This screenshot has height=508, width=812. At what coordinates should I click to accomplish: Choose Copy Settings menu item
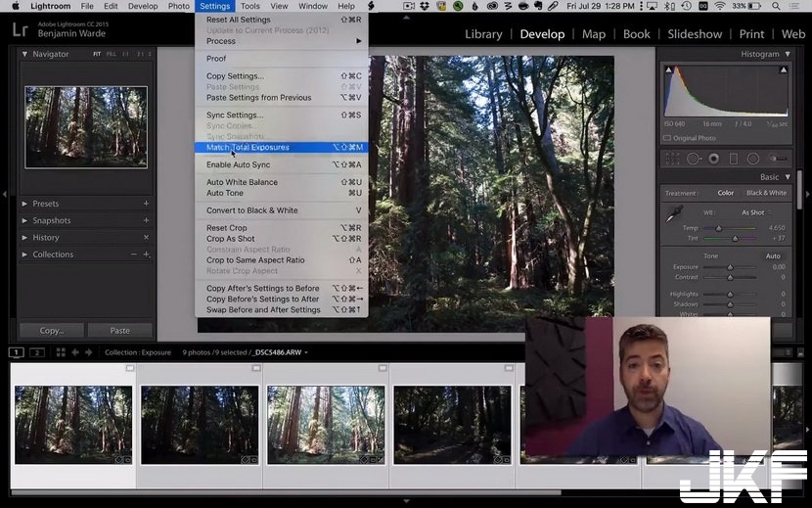click(x=282, y=75)
